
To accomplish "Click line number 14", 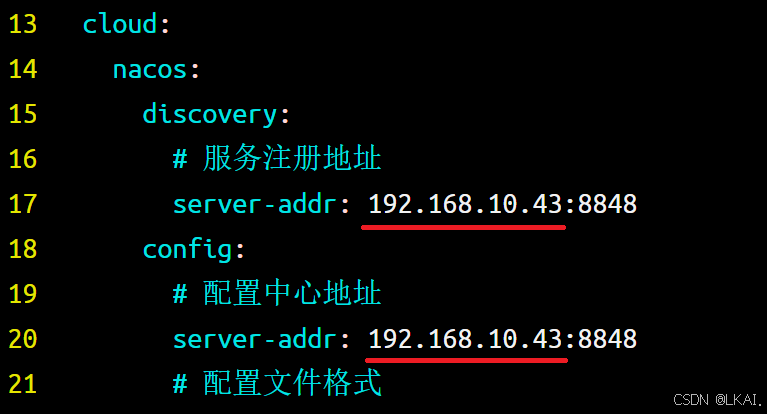I will point(23,69).
